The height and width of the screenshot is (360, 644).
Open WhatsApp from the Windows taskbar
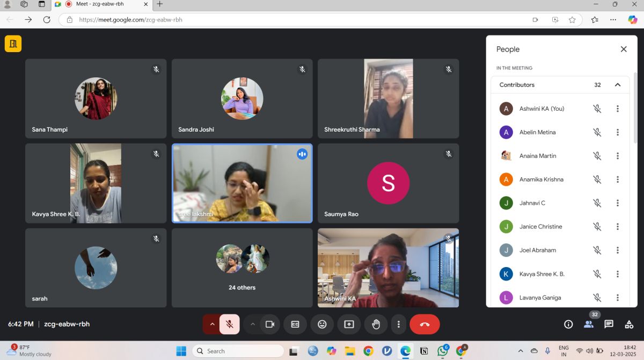pos(443,351)
